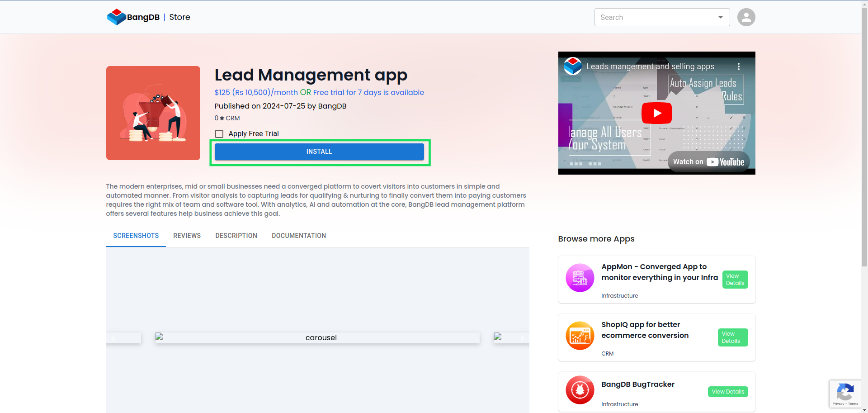Click the BangDB channel logo in video
The height and width of the screenshot is (413, 868).
[x=573, y=66]
